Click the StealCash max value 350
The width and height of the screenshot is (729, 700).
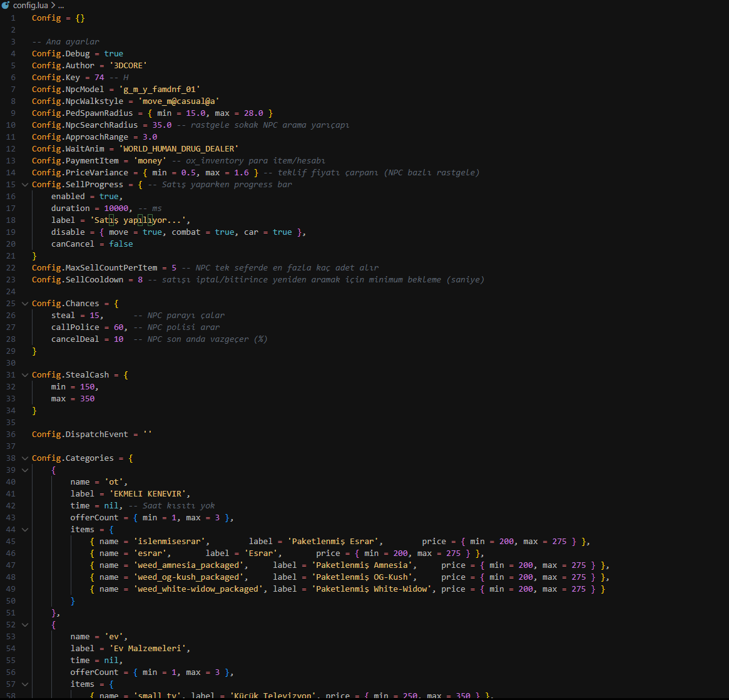[87, 399]
